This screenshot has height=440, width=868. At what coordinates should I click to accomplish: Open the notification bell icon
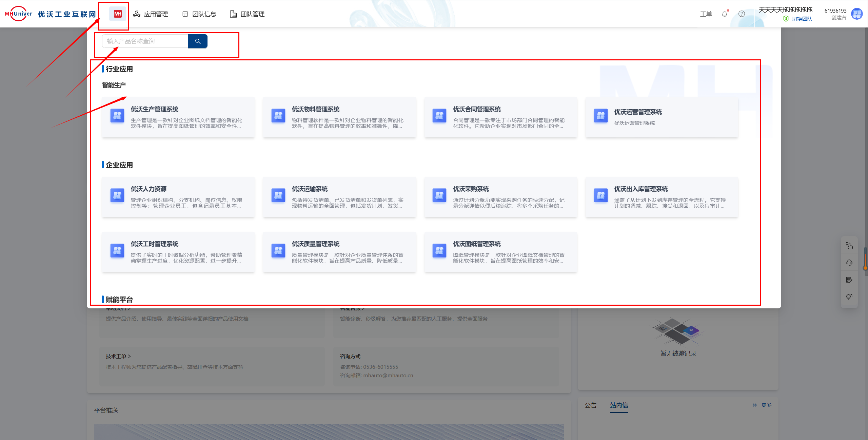point(724,14)
